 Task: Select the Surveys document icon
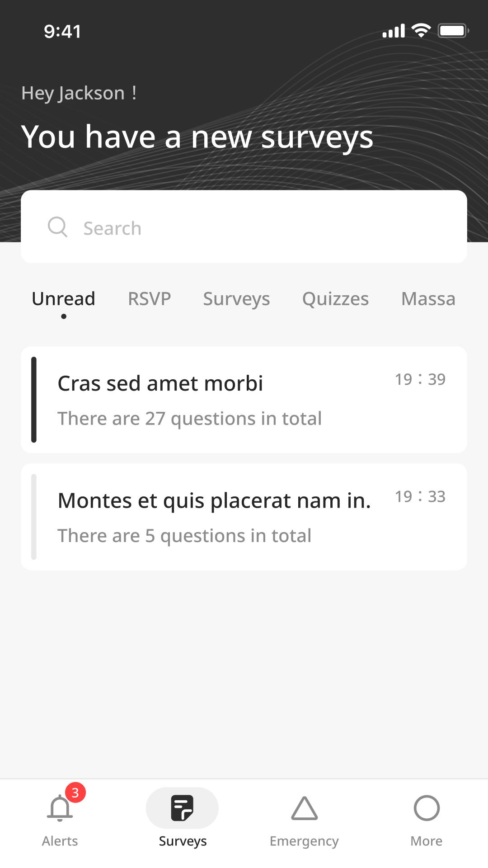pos(182,808)
